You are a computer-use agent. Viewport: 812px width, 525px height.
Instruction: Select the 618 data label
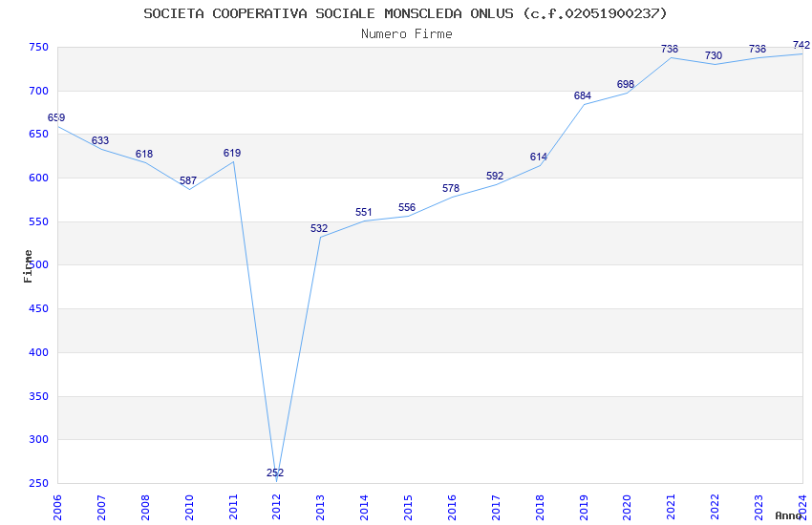click(x=144, y=154)
